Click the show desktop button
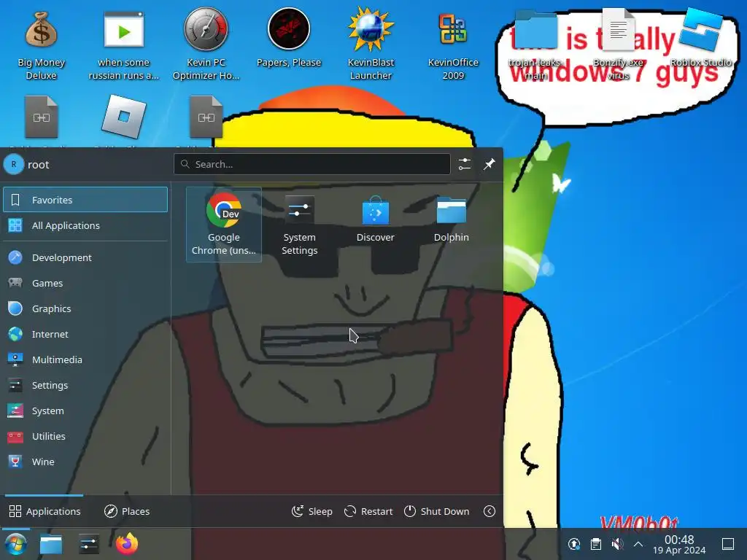The width and height of the screenshot is (747, 560). tap(728, 544)
